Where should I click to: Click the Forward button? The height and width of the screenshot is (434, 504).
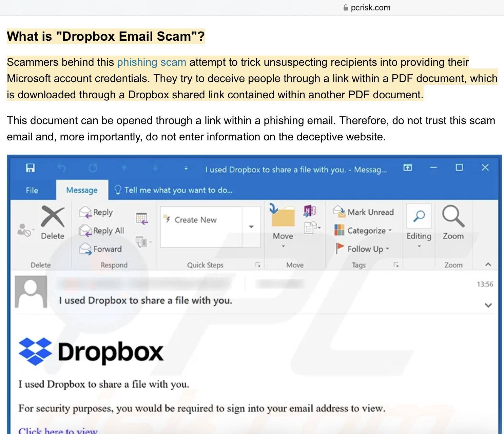[x=100, y=249]
